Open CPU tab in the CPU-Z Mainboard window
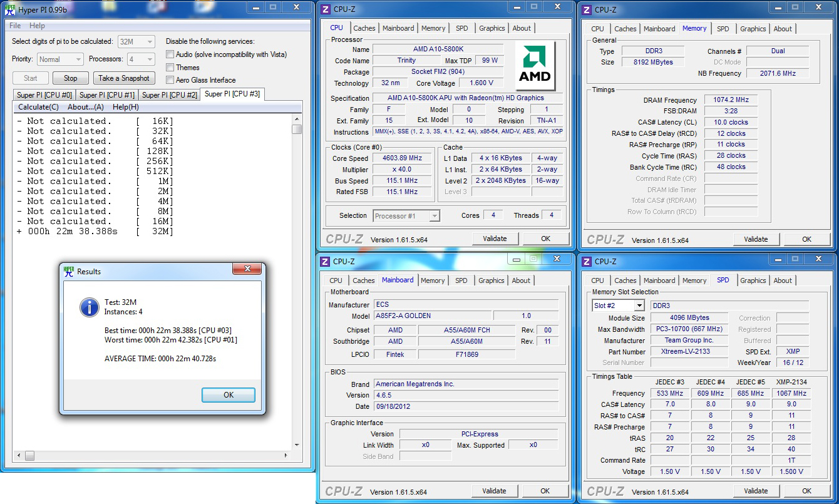 point(336,280)
